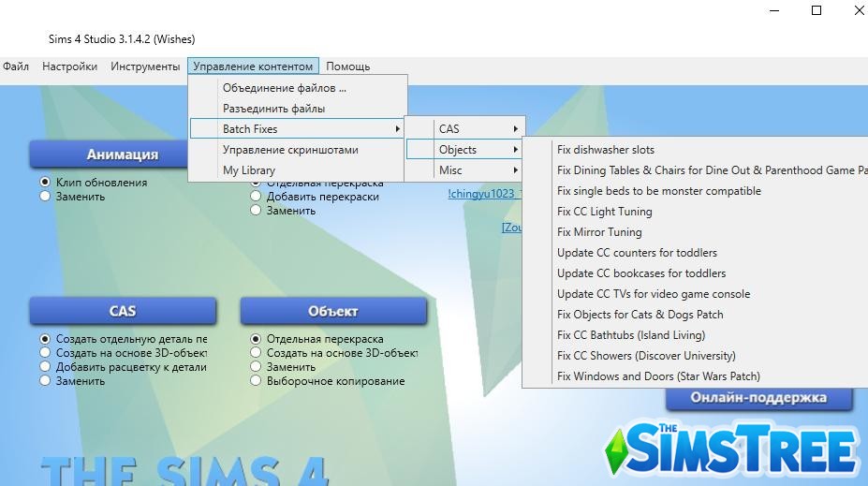
Task: Click the CAS blue button
Action: 123,311
